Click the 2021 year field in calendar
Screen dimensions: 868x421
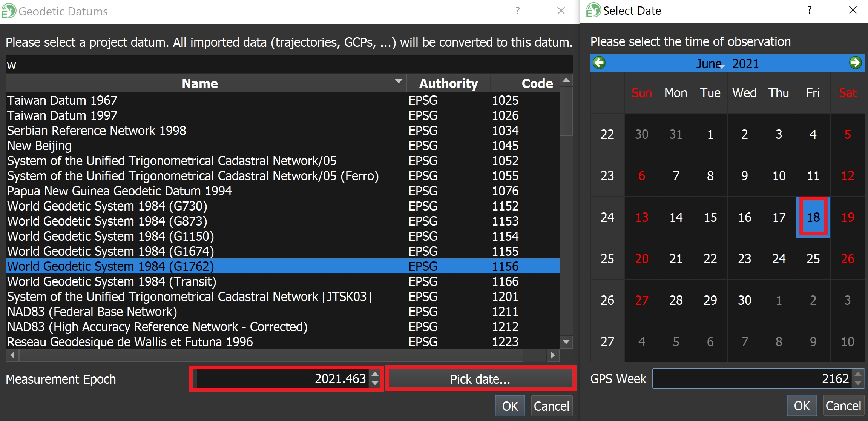point(745,64)
